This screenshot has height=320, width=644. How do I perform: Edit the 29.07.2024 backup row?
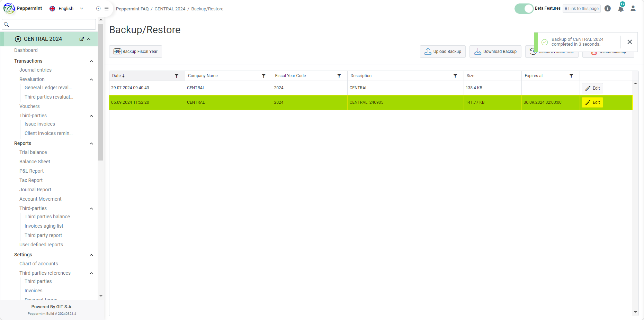point(592,88)
